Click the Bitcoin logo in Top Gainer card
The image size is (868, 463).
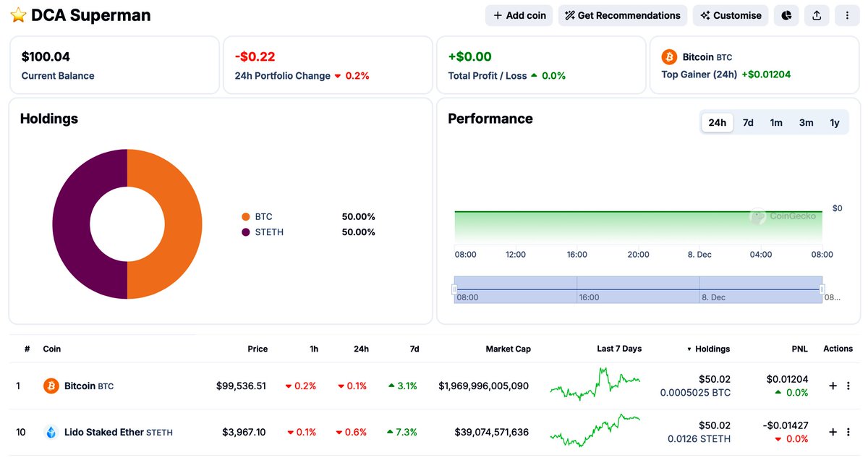669,56
